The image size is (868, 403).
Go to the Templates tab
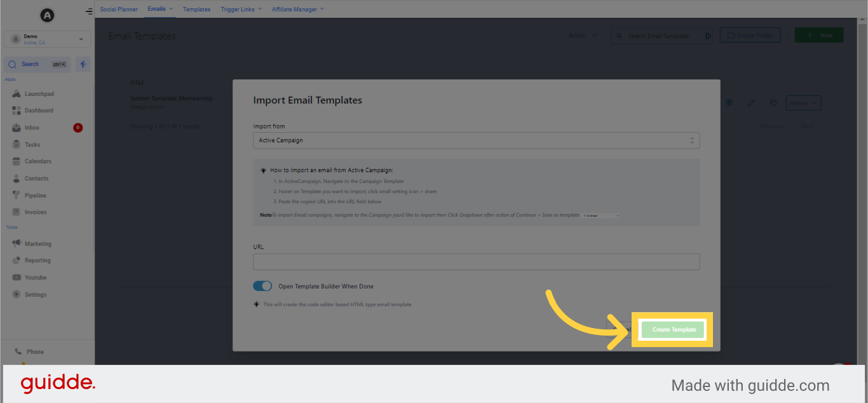tap(196, 9)
